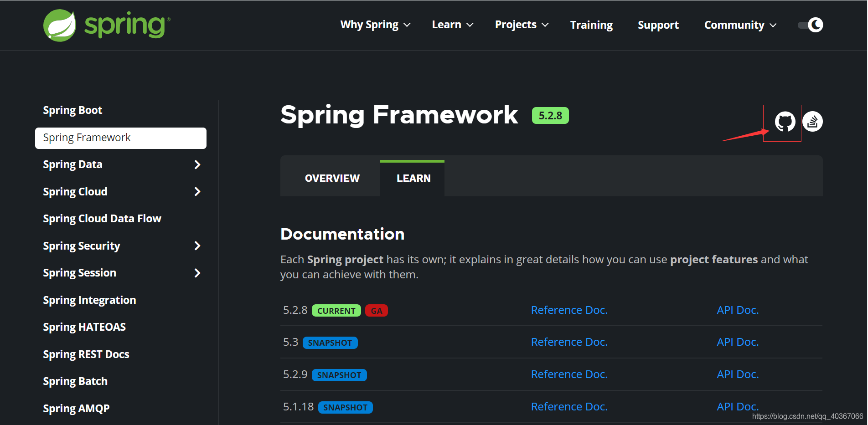Open Spring Cloud Data Flow project
The image size is (868, 425).
point(102,219)
